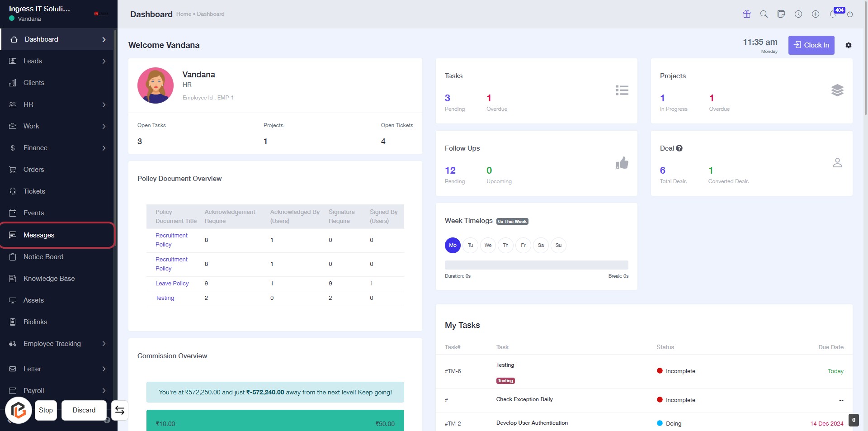The height and width of the screenshot is (431, 868).
Task: Select Monday in Week Timelogs
Action: [x=453, y=245]
